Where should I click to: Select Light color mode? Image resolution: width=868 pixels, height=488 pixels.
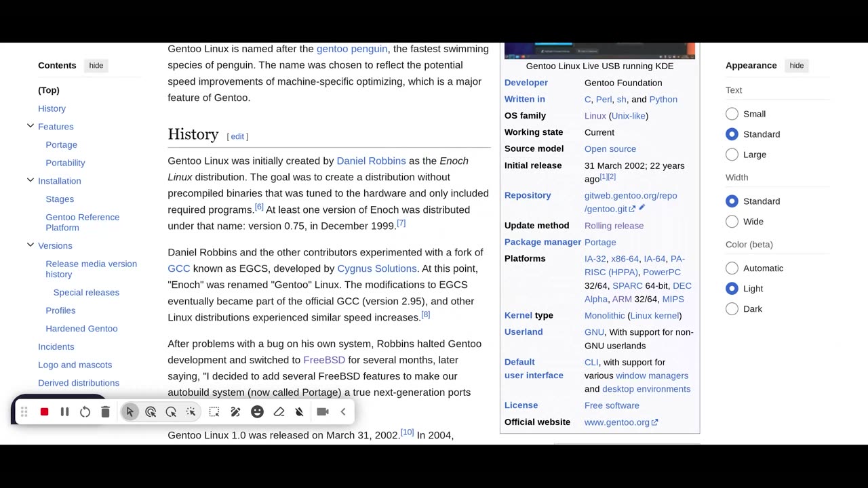coord(732,289)
